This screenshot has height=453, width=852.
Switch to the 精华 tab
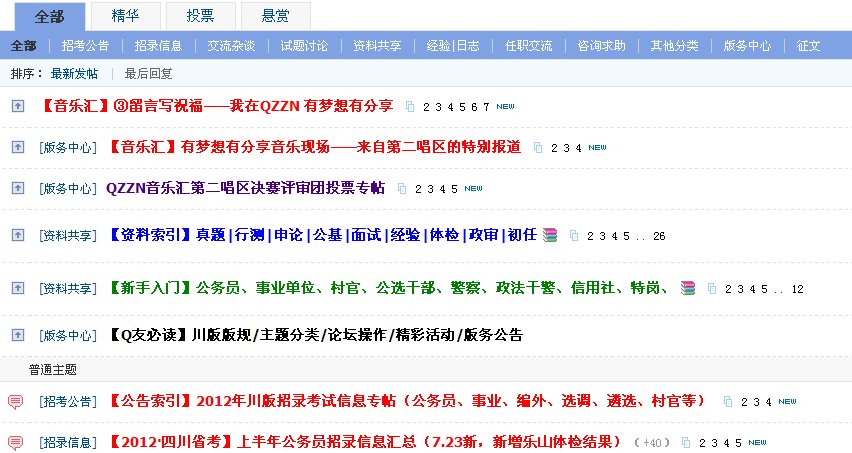126,16
